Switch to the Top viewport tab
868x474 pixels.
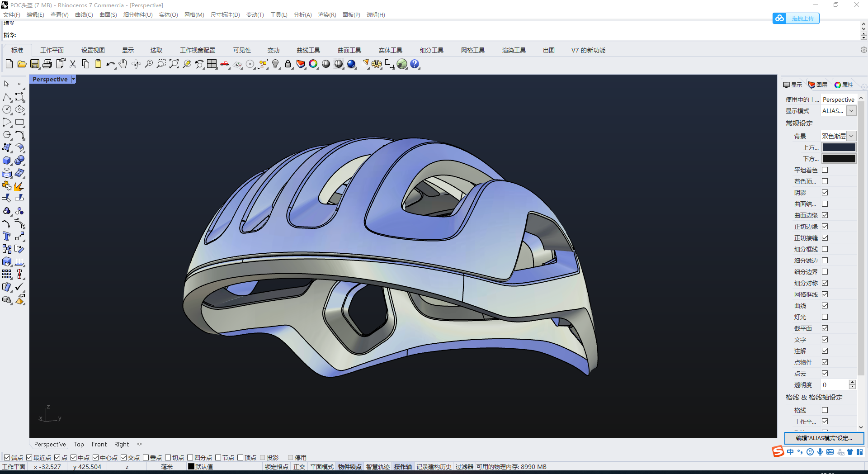(x=79, y=444)
